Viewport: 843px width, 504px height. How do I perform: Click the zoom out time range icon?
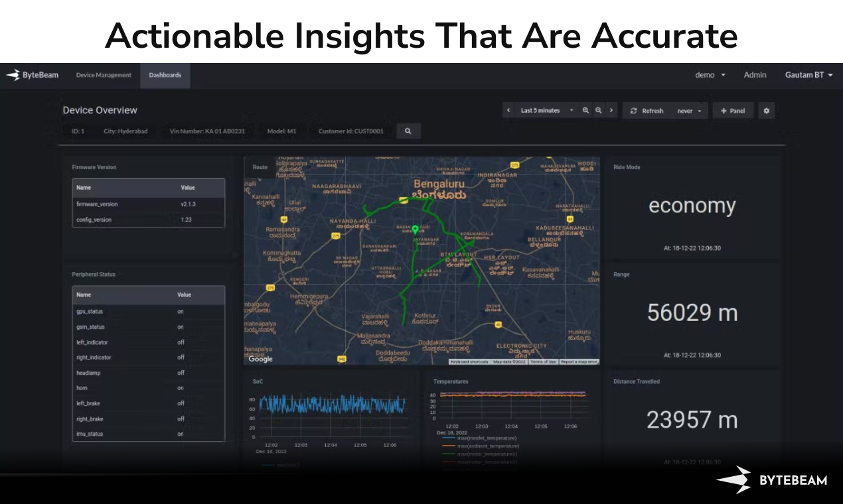[598, 111]
